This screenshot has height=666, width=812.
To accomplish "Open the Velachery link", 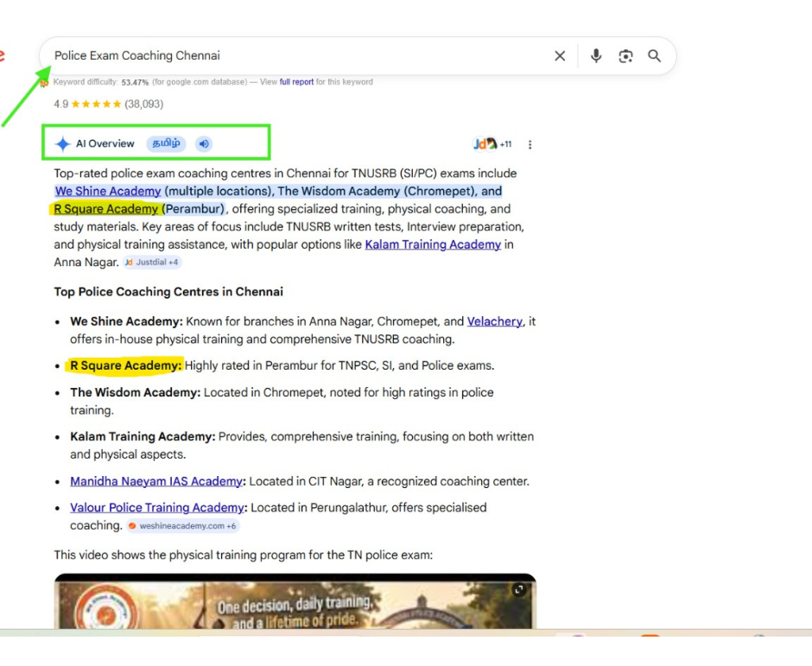I will pos(495,321).
